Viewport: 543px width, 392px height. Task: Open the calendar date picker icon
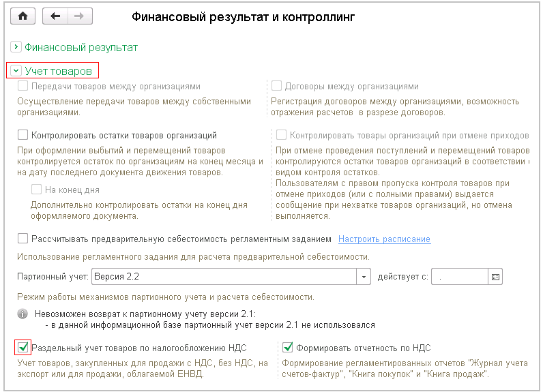(495, 277)
